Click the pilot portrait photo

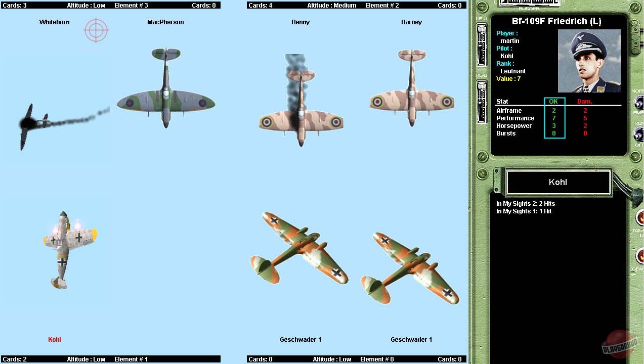click(x=589, y=61)
